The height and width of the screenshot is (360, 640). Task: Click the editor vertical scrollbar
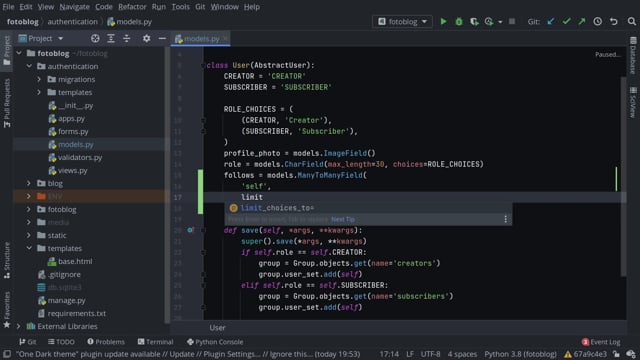point(623,176)
